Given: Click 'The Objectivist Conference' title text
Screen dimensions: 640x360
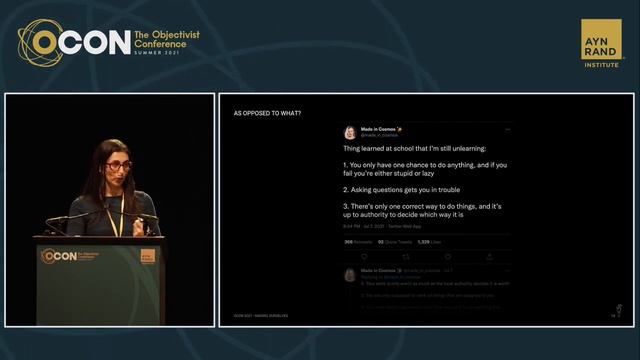Looking at the screenshot, I should point(167,39).
